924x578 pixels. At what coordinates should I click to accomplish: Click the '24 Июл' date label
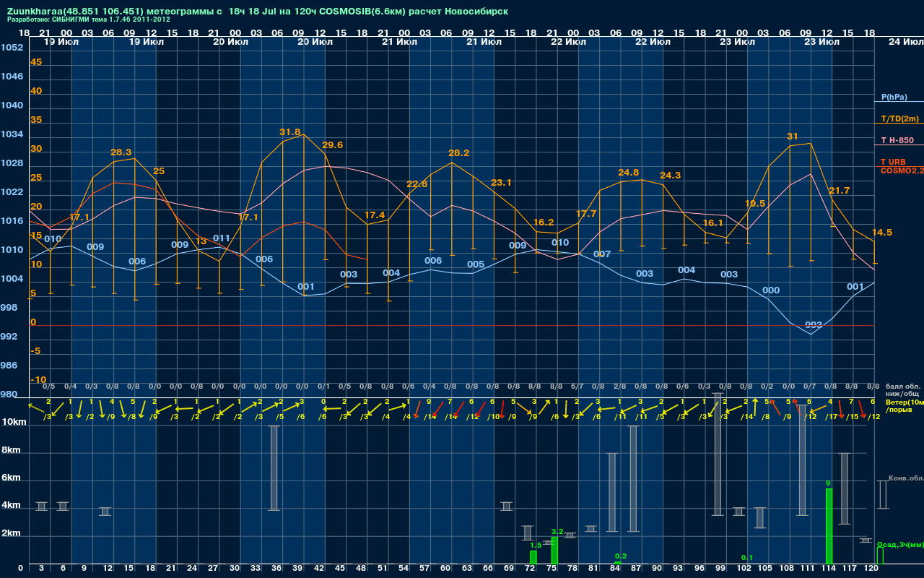click(x=905, y=42)
